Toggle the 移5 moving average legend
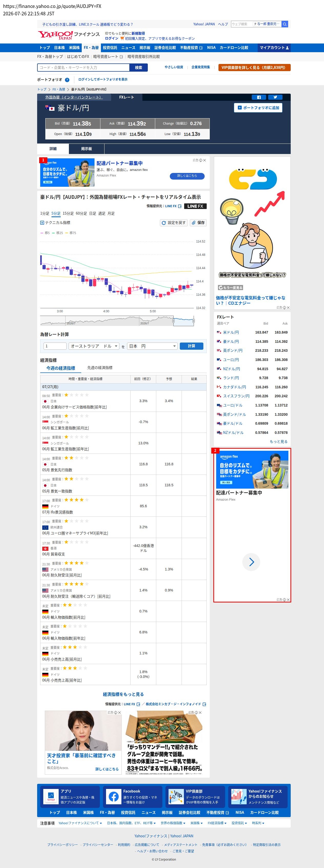The width and height of the screenshot is (324, 868). tap(45, 233)
